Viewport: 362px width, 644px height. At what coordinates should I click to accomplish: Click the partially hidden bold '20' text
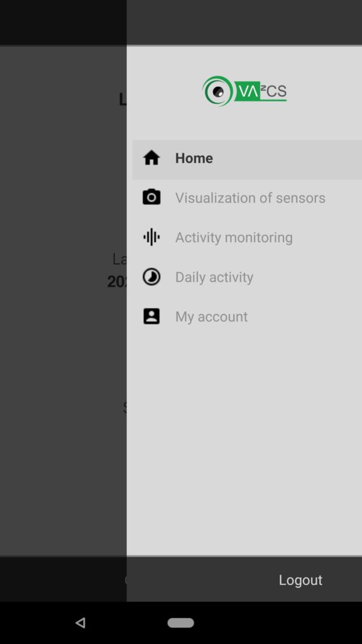(116, 282)
